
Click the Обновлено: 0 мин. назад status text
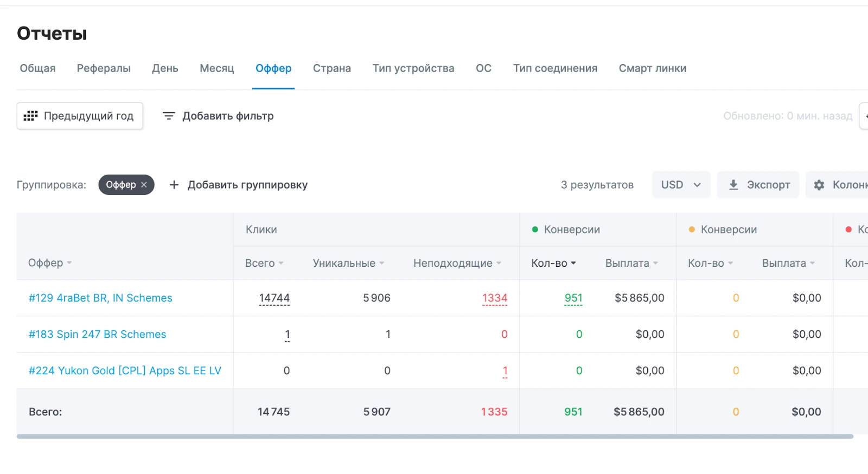[x=788, y=116]
